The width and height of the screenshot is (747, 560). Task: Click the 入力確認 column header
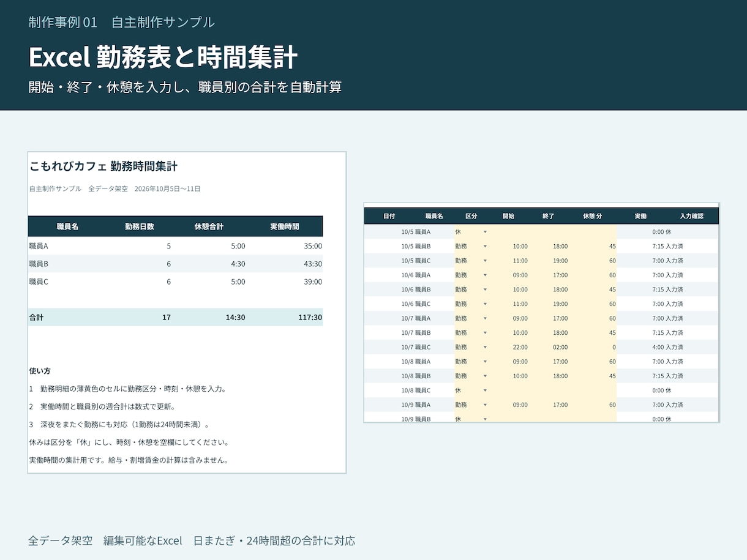[691, 216]
